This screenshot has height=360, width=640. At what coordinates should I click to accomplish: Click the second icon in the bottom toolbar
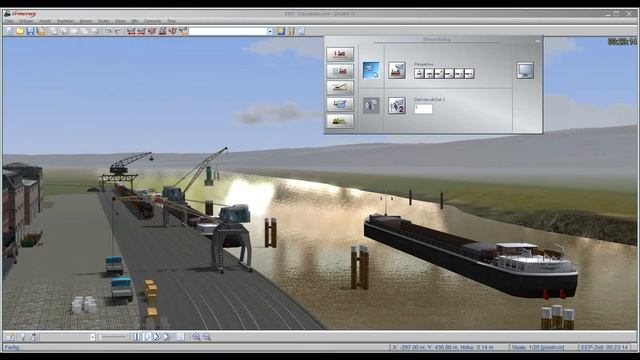pos(23,337)
